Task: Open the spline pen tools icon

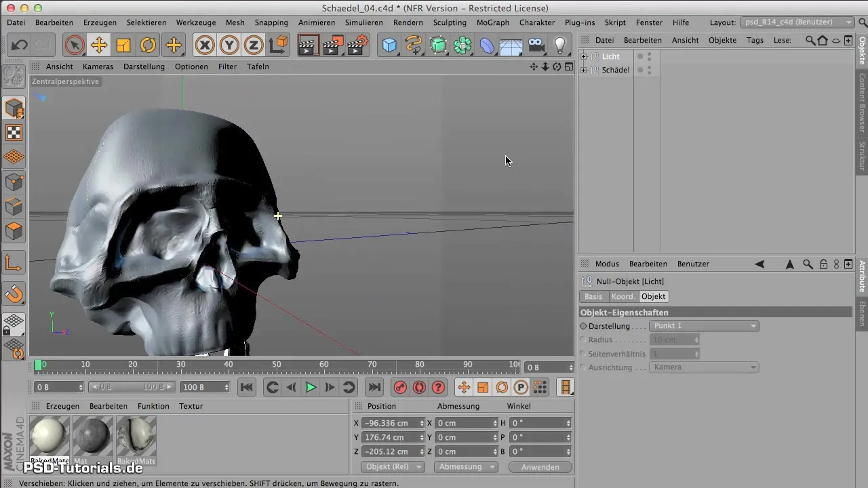Action: (414, 45)
